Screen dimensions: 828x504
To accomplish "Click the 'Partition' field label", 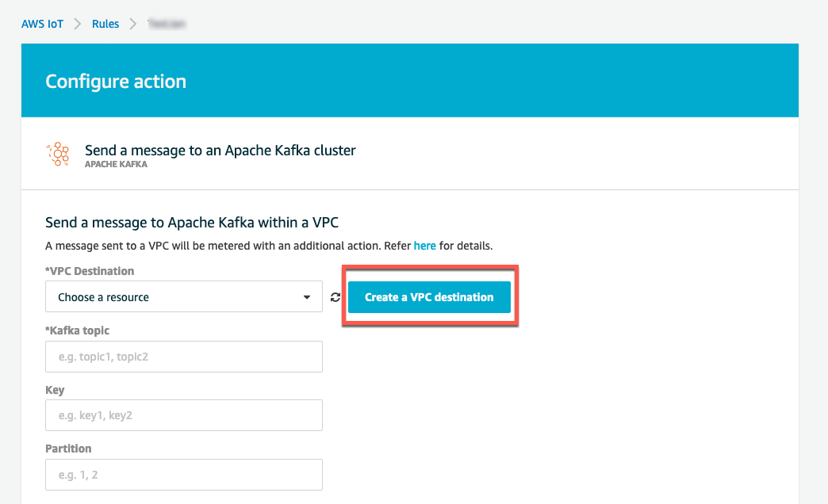I will (x=68, y=449).
